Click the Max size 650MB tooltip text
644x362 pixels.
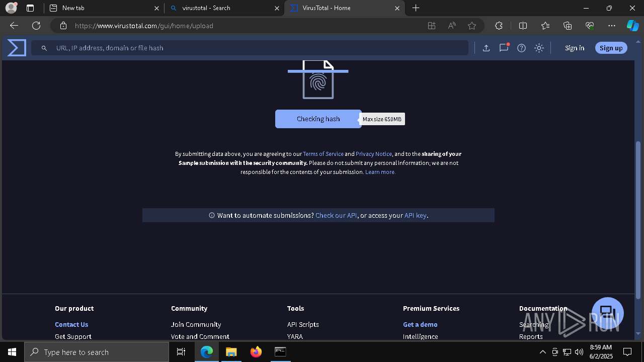[382, 119]
